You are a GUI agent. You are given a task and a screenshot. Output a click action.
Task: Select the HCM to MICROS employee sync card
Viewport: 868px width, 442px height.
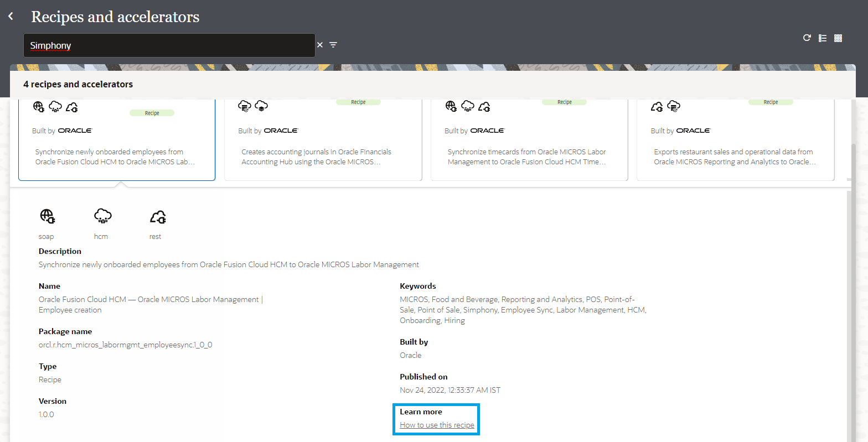117,139
